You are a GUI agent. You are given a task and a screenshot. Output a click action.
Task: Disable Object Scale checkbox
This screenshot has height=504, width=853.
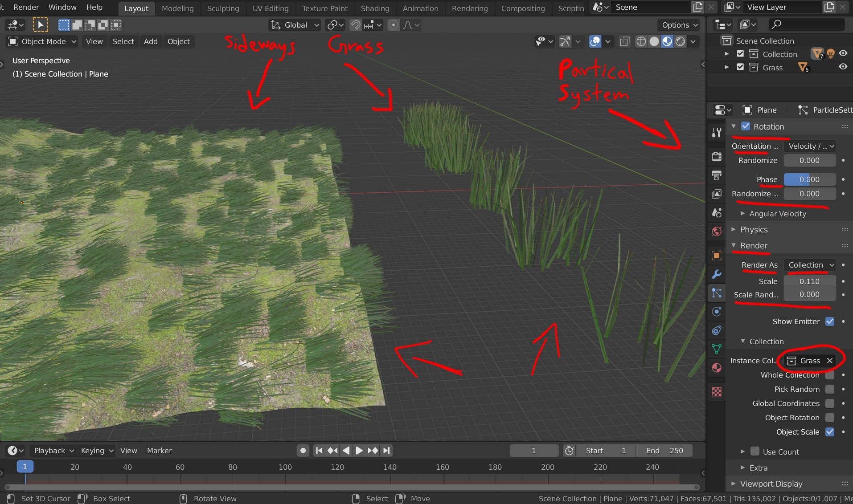(830, 432)
